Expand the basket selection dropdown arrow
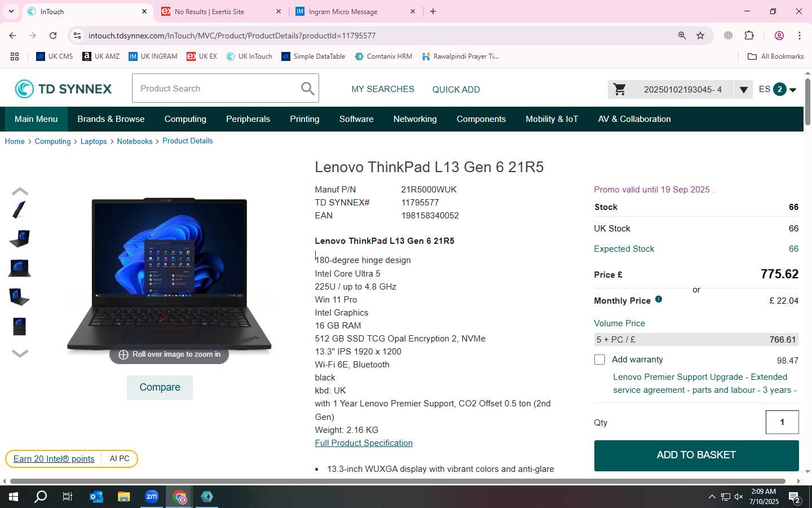This screenshot has width=812, height=508. tap(743, 90)
